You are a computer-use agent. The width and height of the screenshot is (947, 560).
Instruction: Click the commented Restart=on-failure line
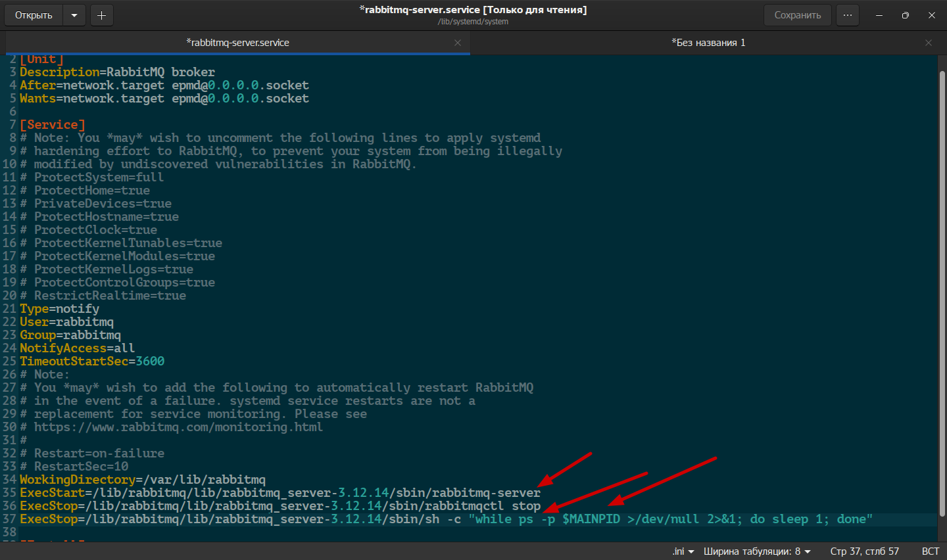(x=92, y=454)
